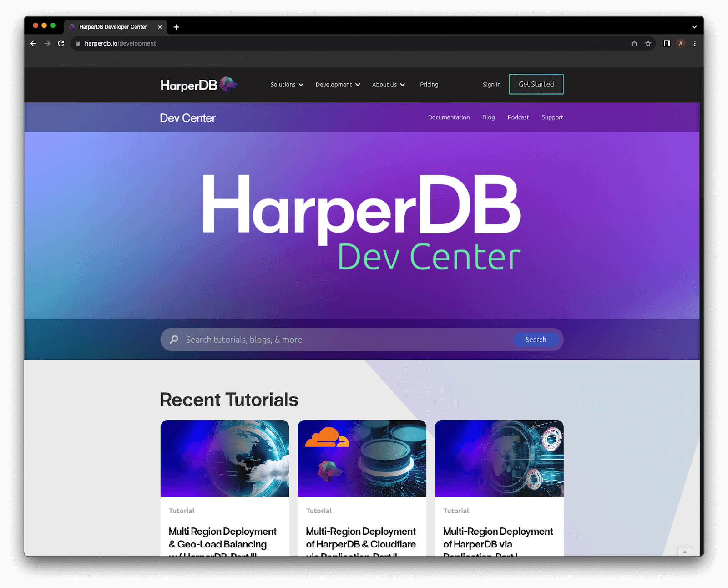Reload the page with refresh icon
The image size is (728, 588).
61,44
